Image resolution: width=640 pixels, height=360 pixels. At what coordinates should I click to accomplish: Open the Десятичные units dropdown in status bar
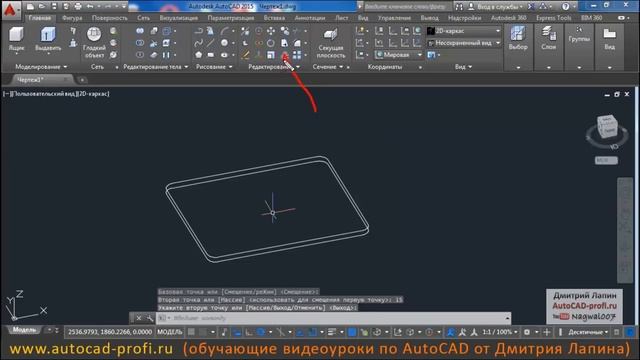(x=588, y=332)
